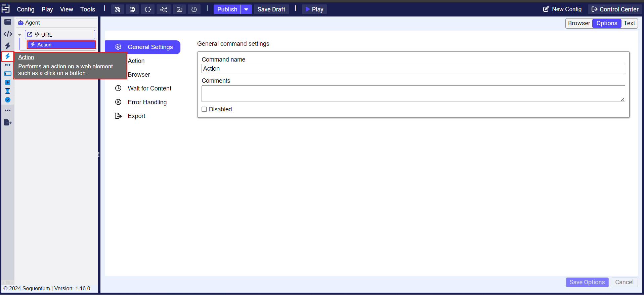Enable the Disabled checkbox
The width and height of the screenshot is (644, 295).
point(204,109)
